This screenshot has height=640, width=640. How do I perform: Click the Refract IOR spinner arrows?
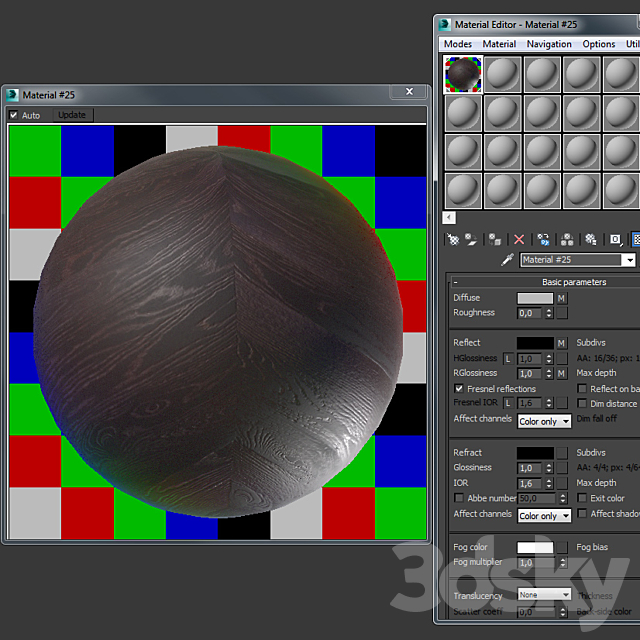pyautogui.click(x=549, y=483)
